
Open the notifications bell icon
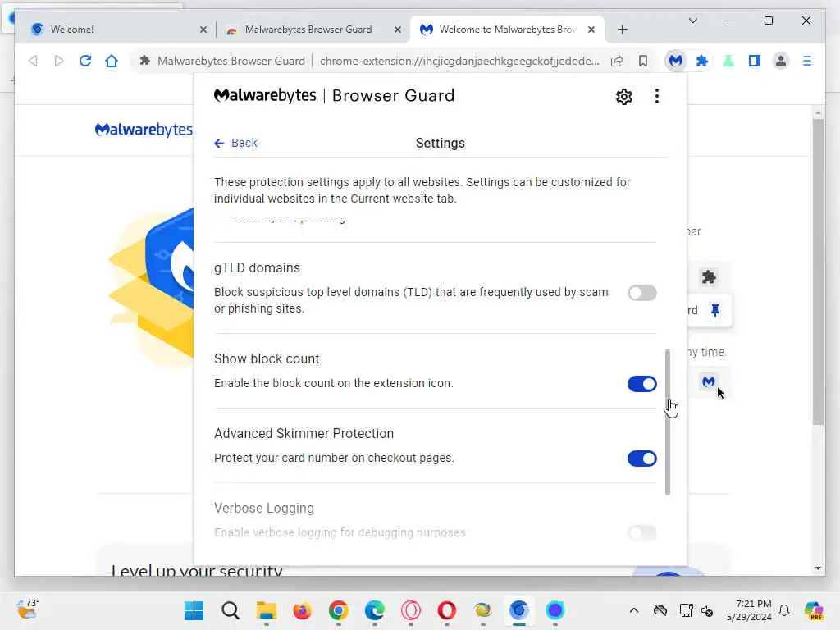tap(784, 610)
